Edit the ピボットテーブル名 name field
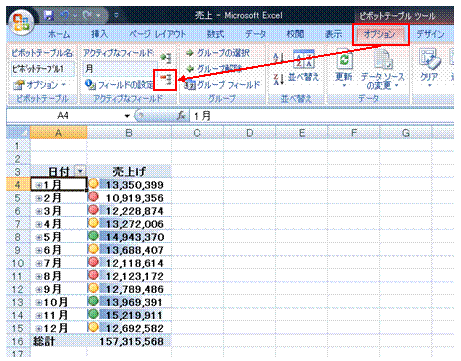Viewport: 461px width, 361px height. coord(43,69)
